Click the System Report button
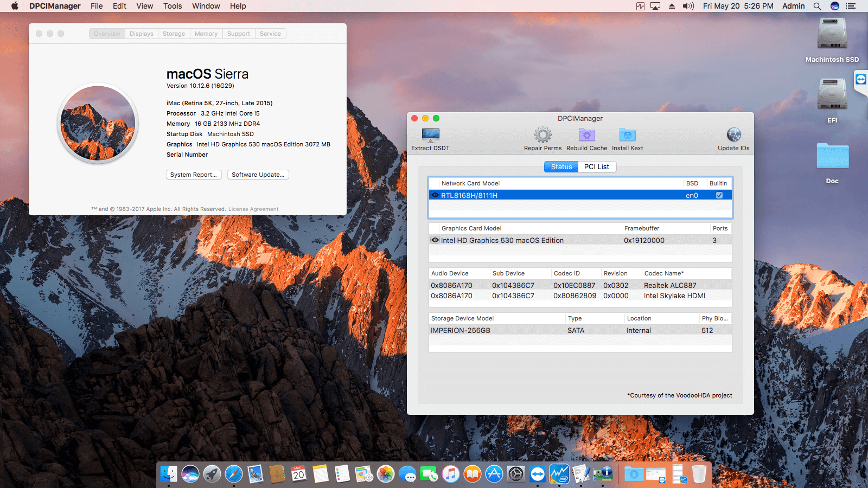Viewport: 868px width, 488px height. click(x=194, y=175)
